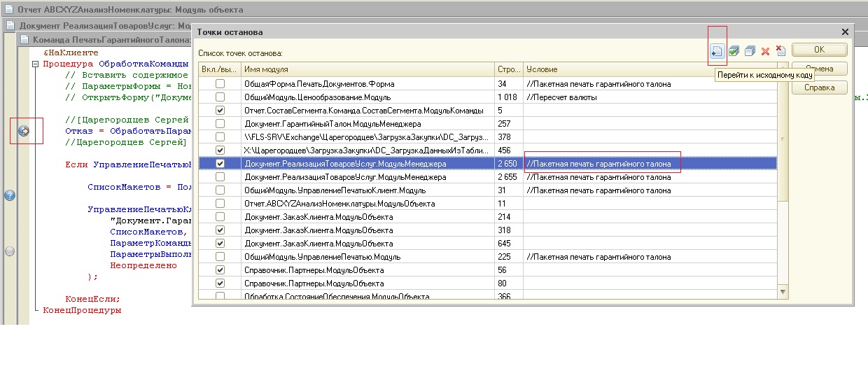The width and height of the screenshot is (868, 378).
Task: Enable breakpoint for ОбщаяФорма.ПечатьДокументов.Форма
Action: coord(220,84)
